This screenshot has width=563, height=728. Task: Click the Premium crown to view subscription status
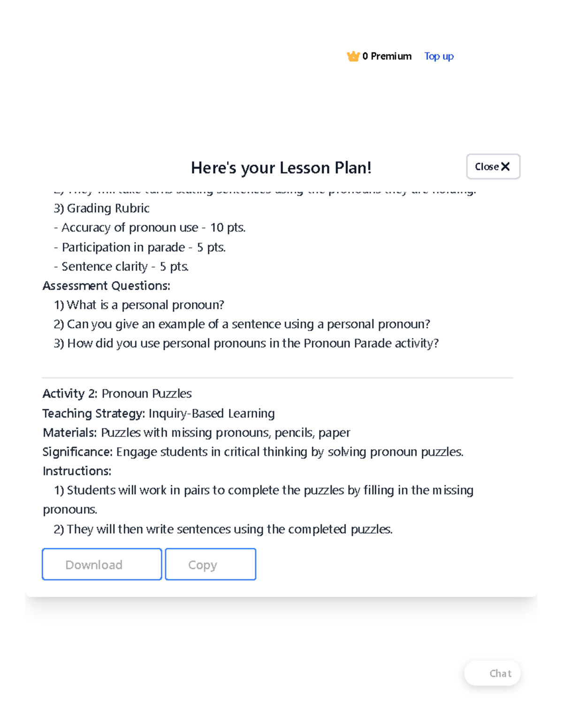353,56
